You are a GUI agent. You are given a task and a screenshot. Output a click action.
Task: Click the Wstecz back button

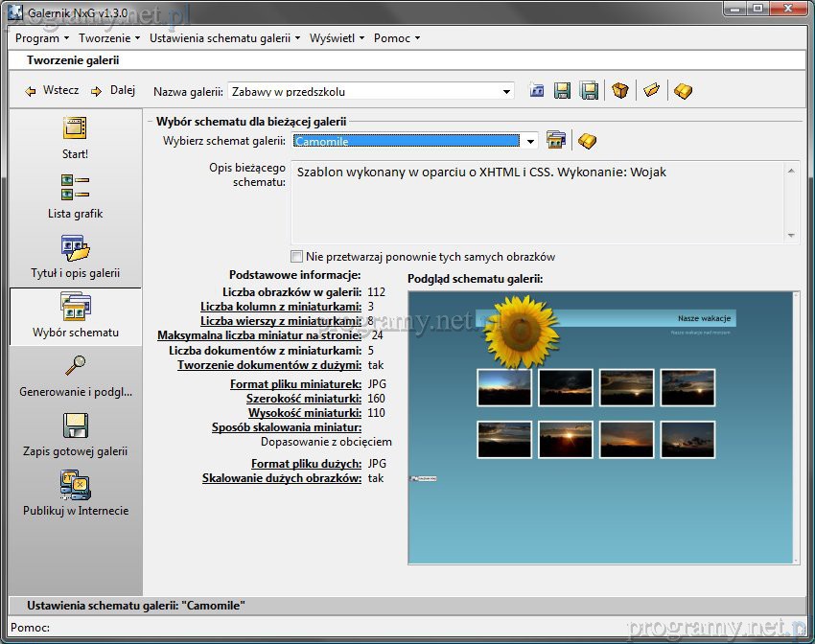click(52, 91)
